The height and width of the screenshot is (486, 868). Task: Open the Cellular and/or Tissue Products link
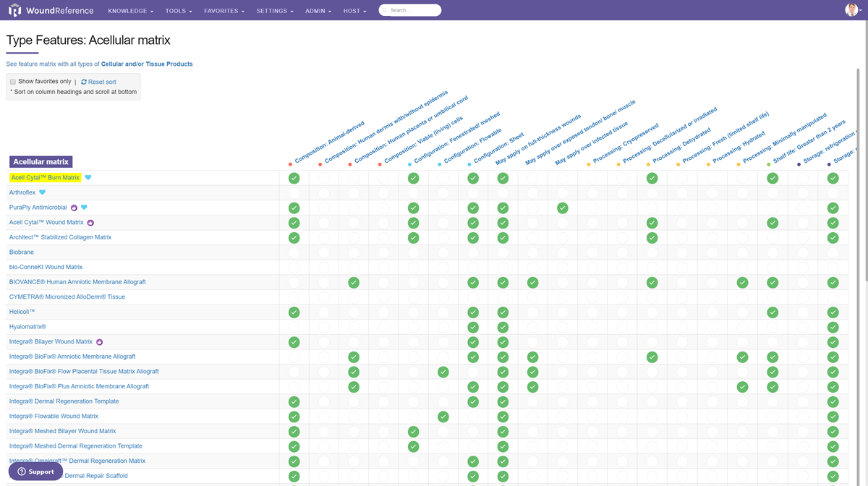pyautogui.click(x=146, y=64)
